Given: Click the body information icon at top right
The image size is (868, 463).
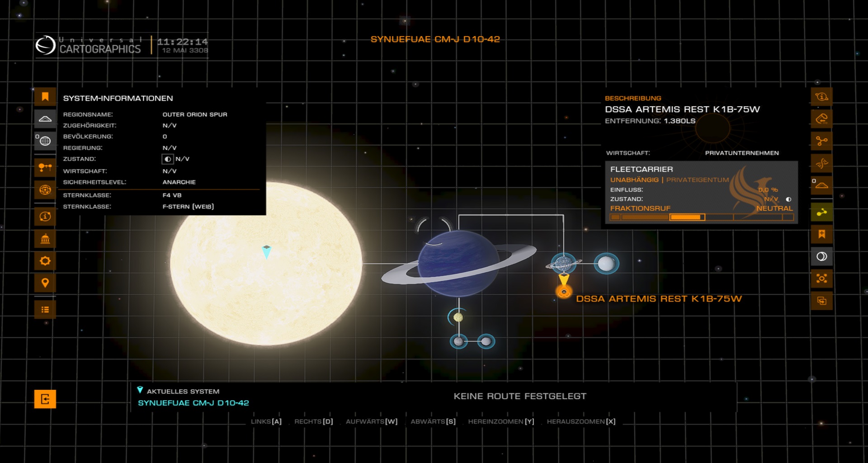Looking at the screenshot, I should [821, 97].
